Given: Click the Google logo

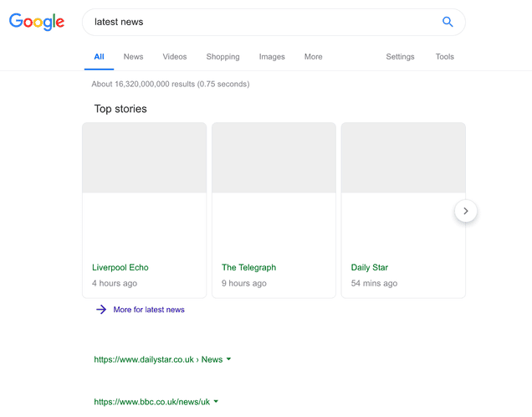Looking at the screenshot, I should point(37,22).
